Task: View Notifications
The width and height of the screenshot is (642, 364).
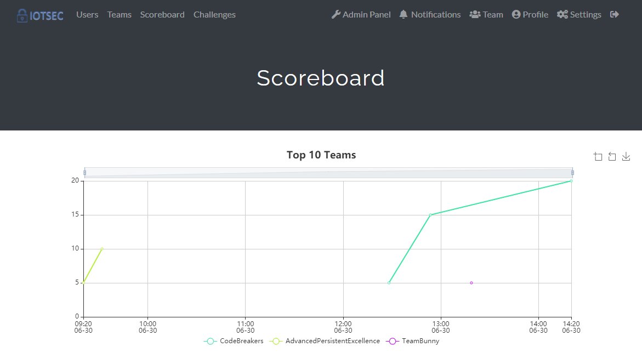Action: coord(430,15)
